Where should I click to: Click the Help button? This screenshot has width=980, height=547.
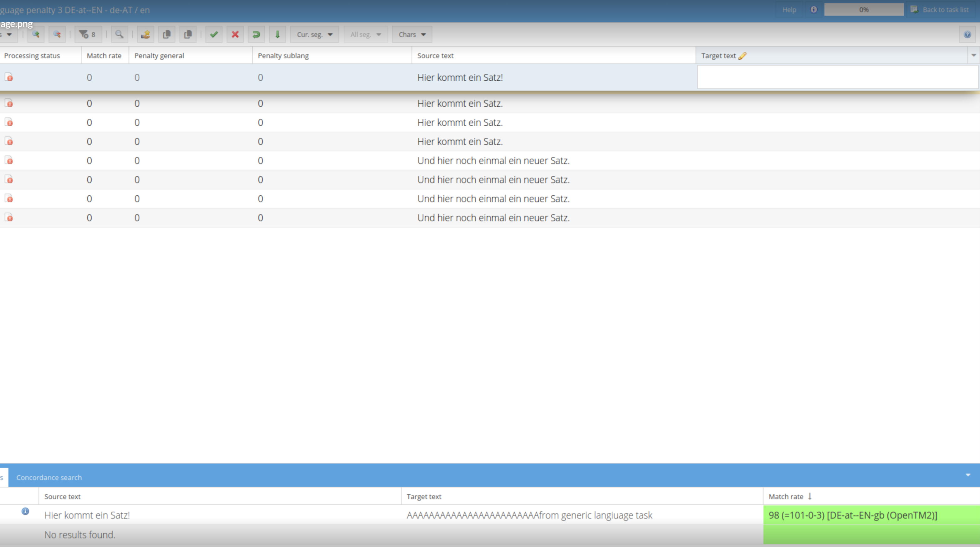click(789, 10)
